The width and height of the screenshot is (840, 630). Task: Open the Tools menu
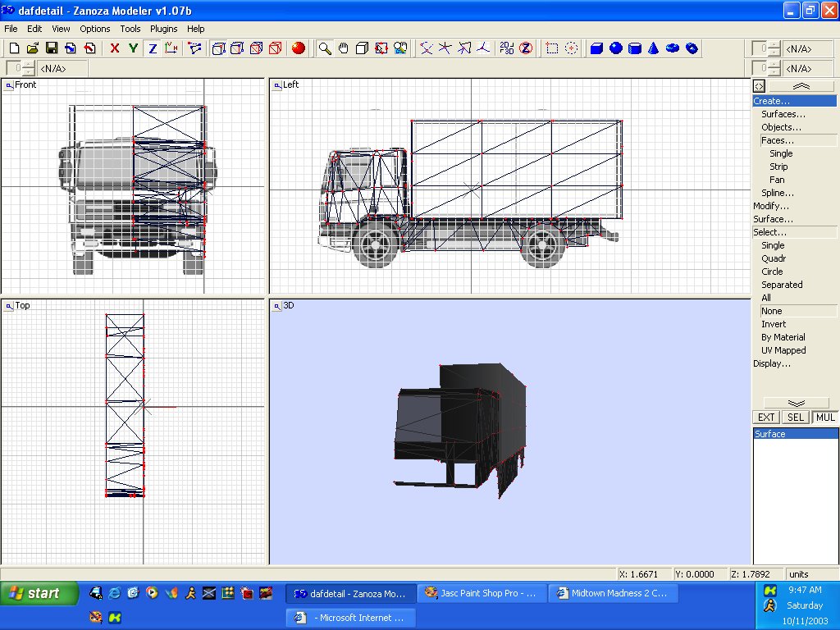(130, 29)
